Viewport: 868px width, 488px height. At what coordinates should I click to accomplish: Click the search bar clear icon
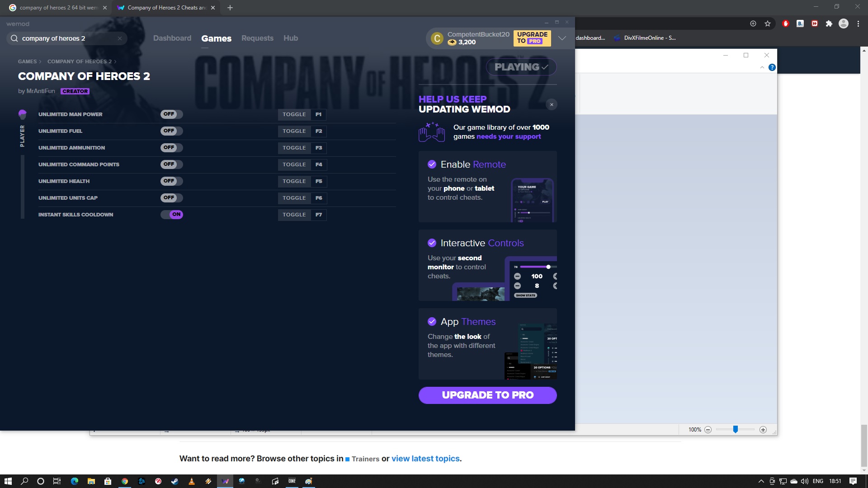(119, 38)
